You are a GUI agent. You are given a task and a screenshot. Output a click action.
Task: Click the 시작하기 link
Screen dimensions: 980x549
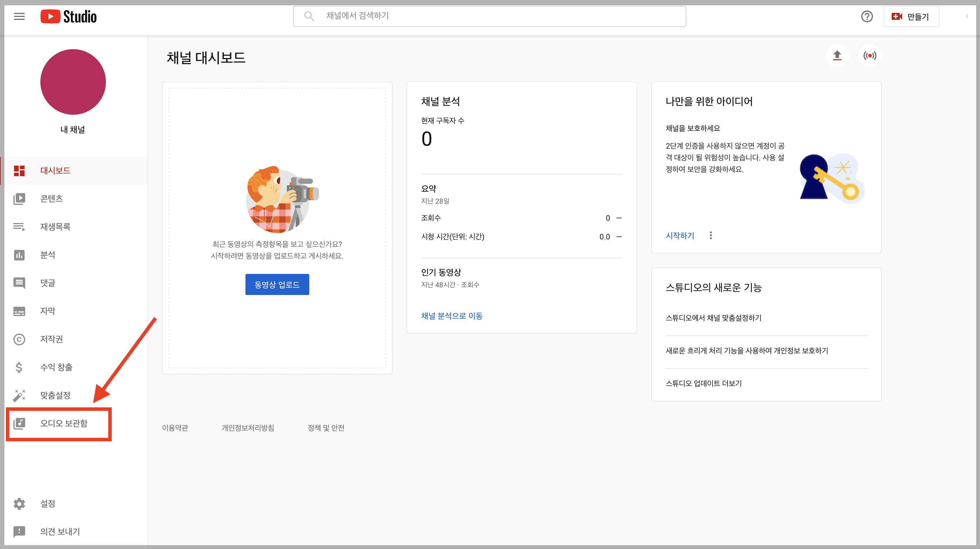pyautogui.click(x=680, y=236)
